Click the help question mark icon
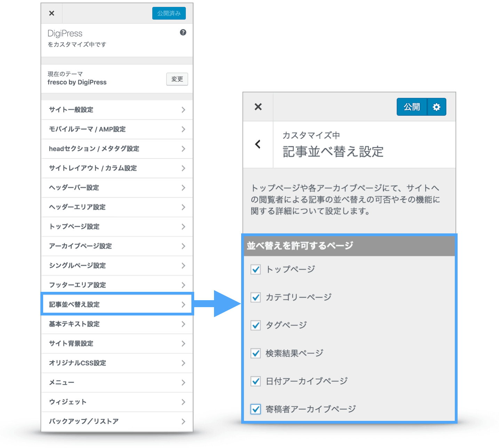The height and width of the screenshot is (448, 499). tap(183, 32)
